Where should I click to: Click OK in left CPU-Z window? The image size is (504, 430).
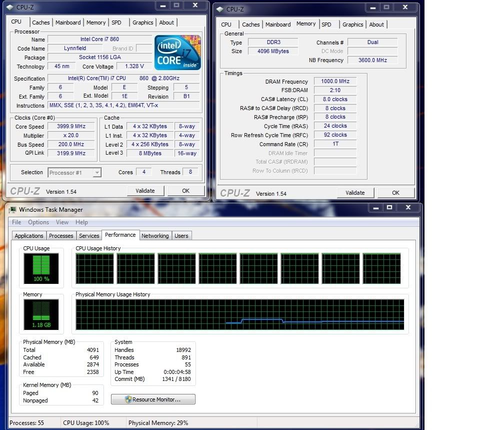click(x=186, y=191)
